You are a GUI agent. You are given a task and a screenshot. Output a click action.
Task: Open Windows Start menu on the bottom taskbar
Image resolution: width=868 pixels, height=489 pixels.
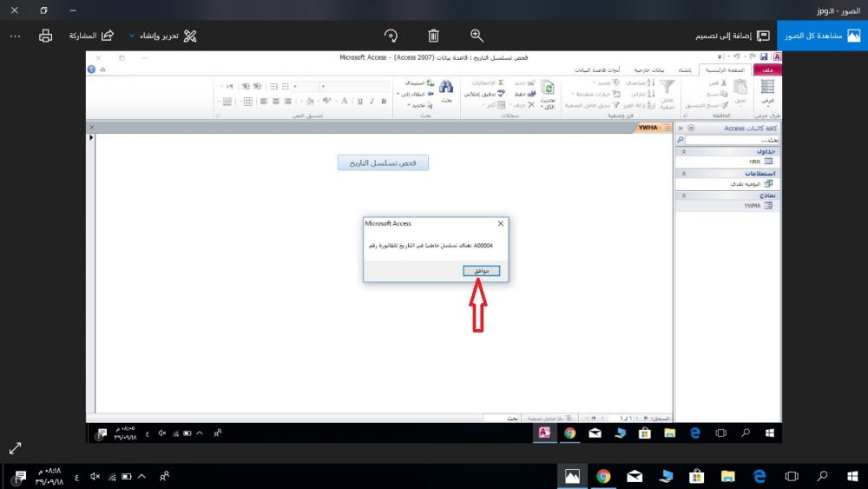point(853,476)
